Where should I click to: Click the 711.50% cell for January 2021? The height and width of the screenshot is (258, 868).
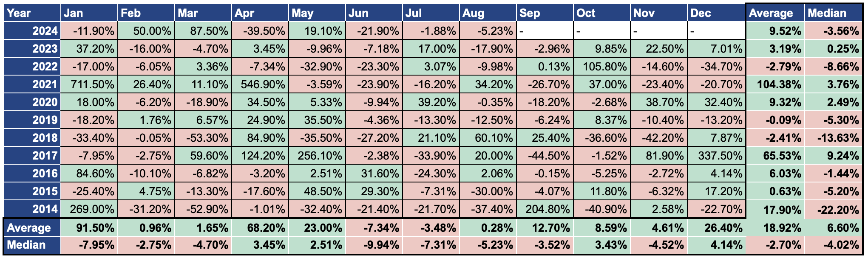[x=89, y=84]
